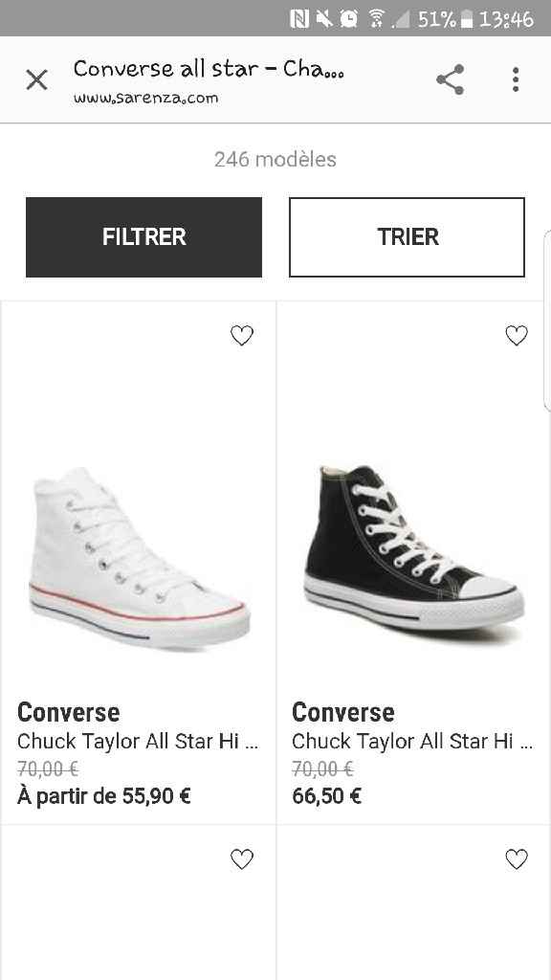
Task: Open the three-dot overflow menu
Action: 517,80
